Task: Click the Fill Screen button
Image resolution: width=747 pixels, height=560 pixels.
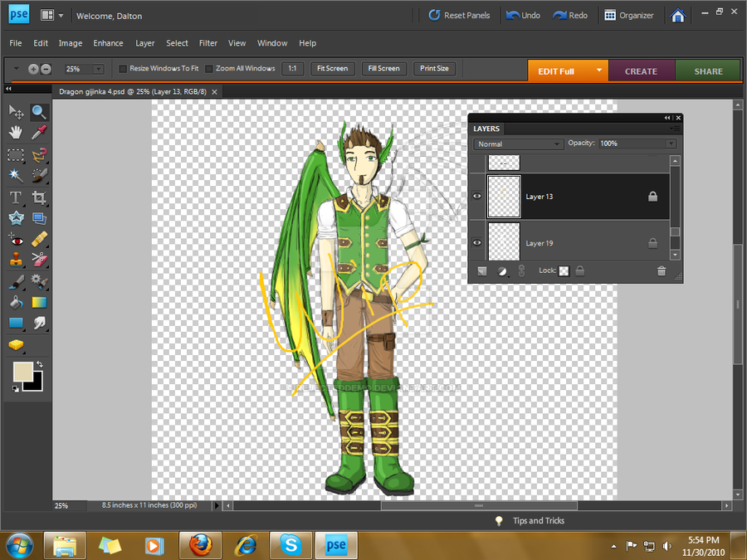Action: 384,69
